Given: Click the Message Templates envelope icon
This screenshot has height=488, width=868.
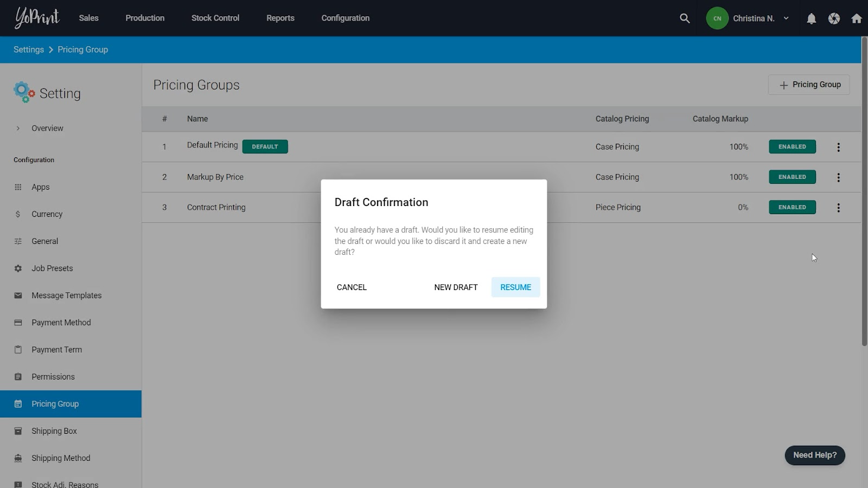Looking at the screenshot, I should click(18, 296).
